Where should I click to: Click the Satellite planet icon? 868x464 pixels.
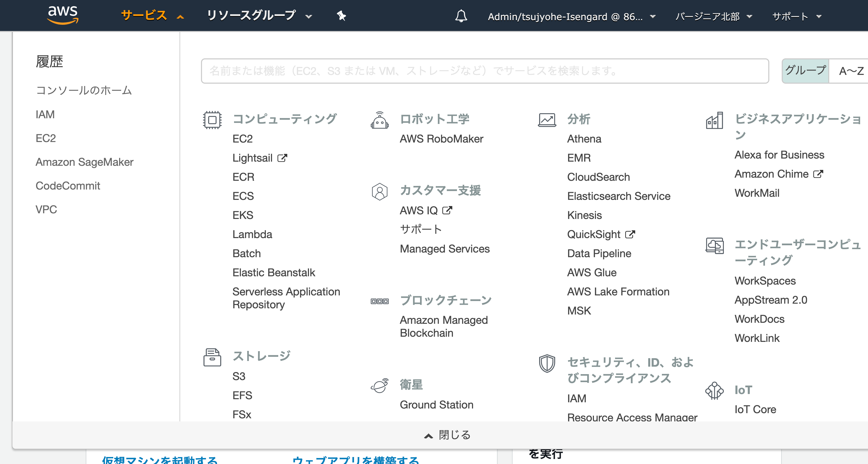point(379,386)
